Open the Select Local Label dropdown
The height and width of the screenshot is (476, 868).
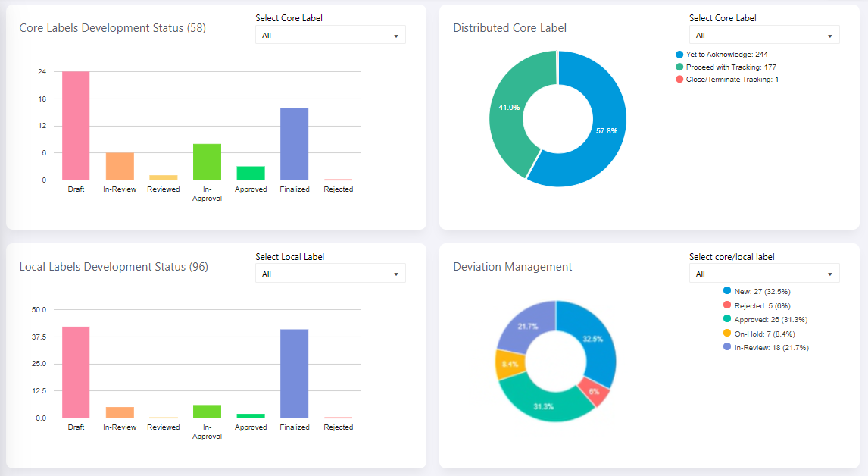(329, 274)
